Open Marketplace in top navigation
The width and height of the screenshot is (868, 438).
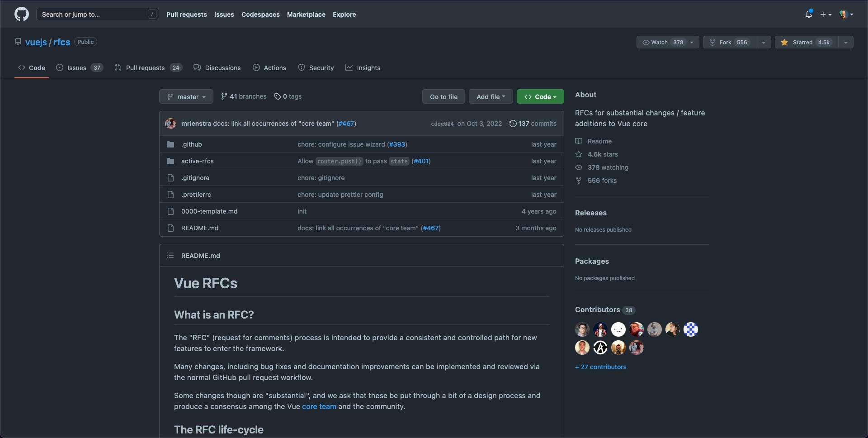pos(306,14)
